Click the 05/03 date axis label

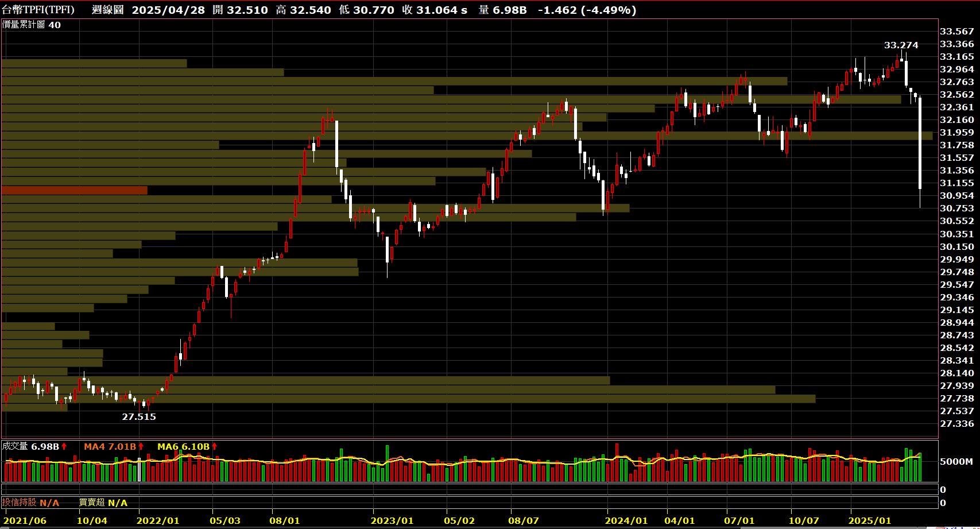225,520
